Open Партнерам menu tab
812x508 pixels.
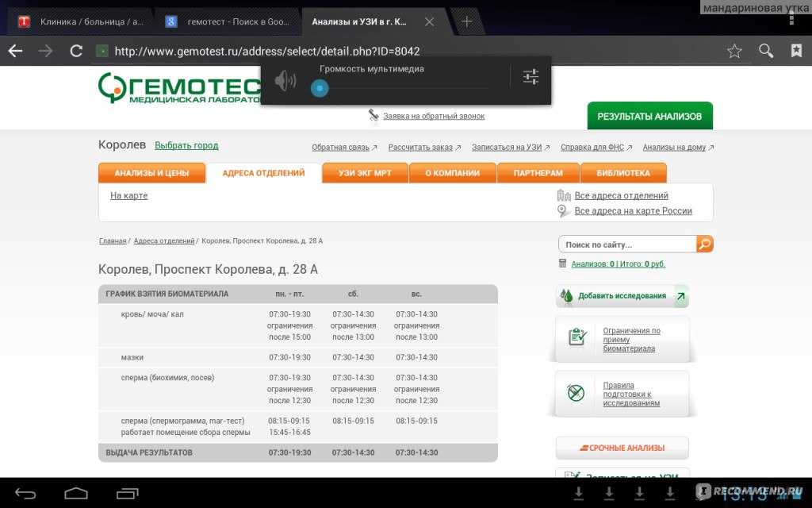538,173
